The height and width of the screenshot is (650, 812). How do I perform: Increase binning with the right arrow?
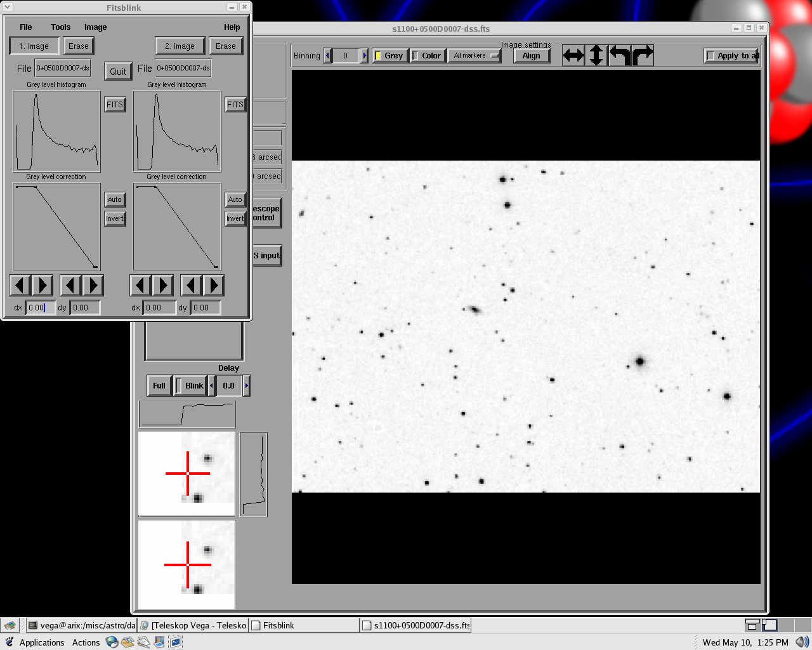[364, 56]
